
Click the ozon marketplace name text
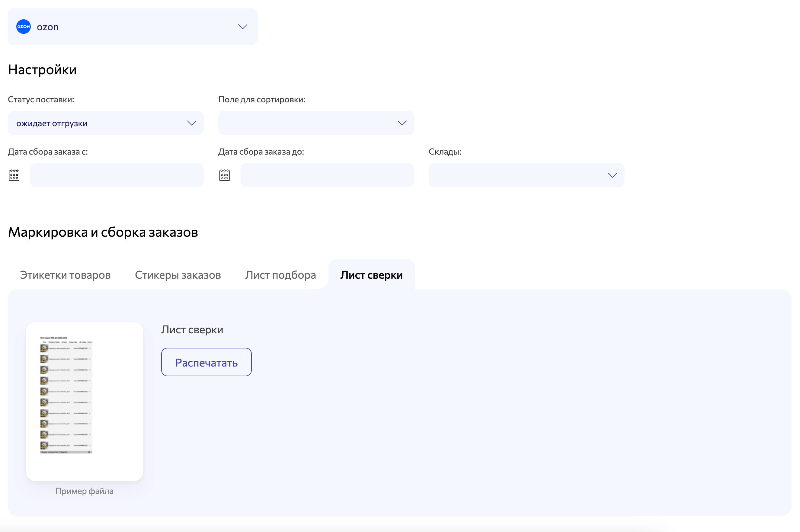[x=47, y=27]
